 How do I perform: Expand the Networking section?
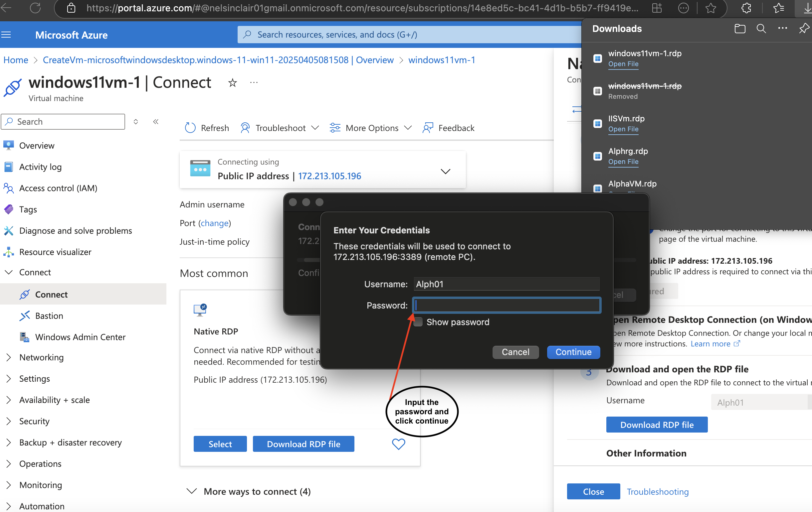(x=9, y=357)
